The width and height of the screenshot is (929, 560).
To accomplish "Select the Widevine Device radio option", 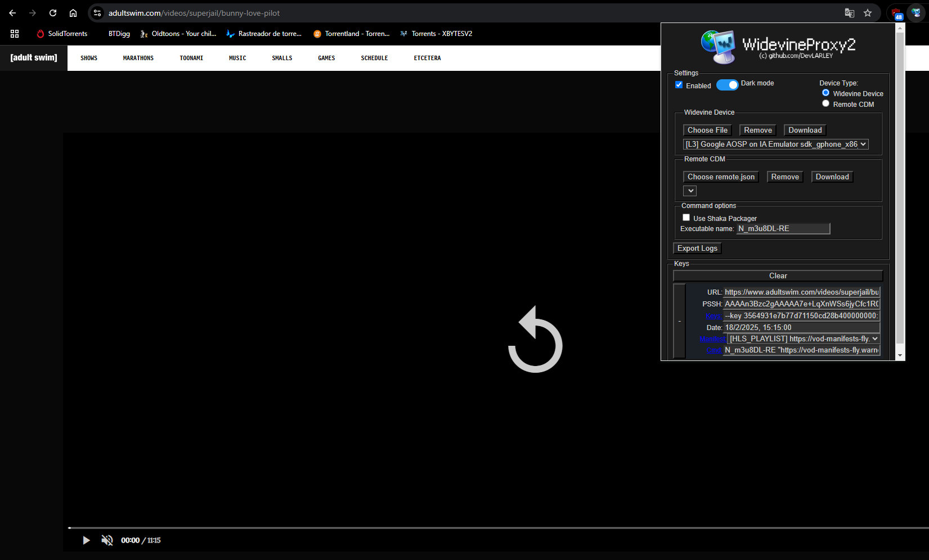I will [825, 93].
